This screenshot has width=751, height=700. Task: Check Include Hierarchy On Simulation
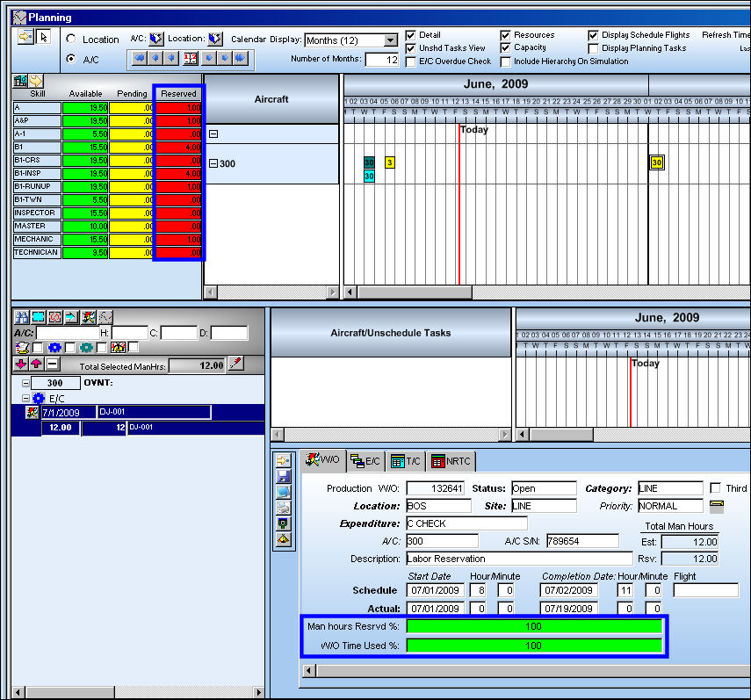click(505, 61)
